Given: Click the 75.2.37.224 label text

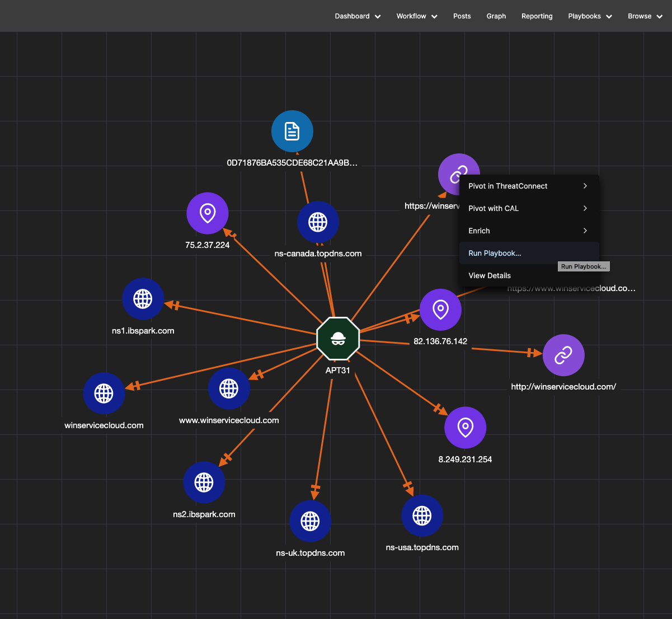Looking at the screenshot, I should click(x=208, y=245).
